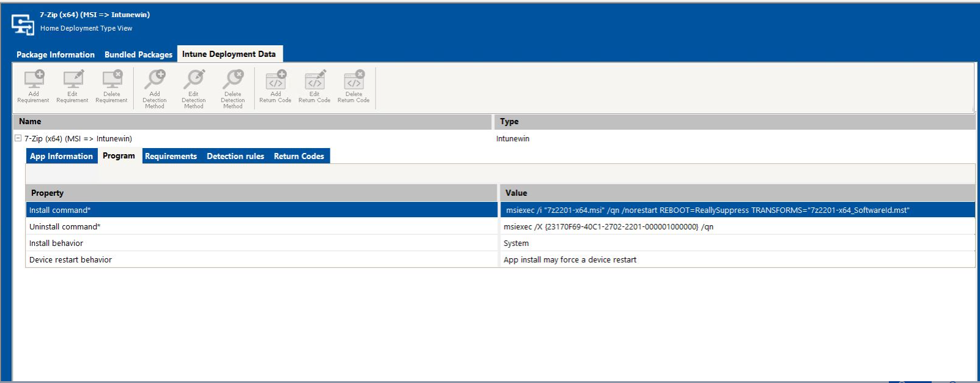Click the Edit Detection Method icon
980x383 pixels.
coord(193,80)
